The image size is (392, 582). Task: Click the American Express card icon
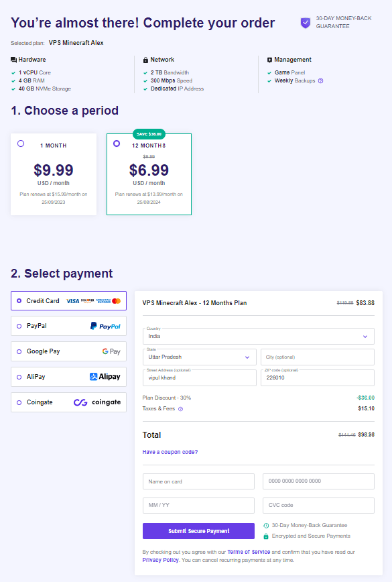tap(105, 300)
